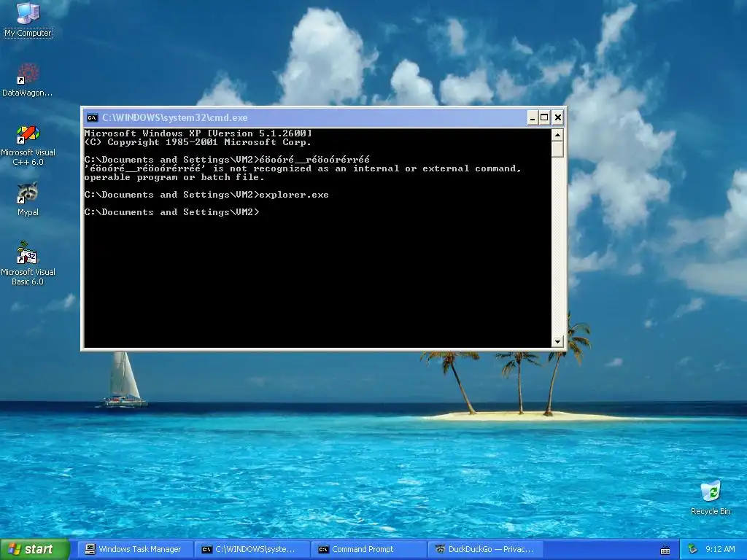Select the Microsoft Visual C++ 6.0 shortcut
747x560 pixels.
click(x=28, y=145)
